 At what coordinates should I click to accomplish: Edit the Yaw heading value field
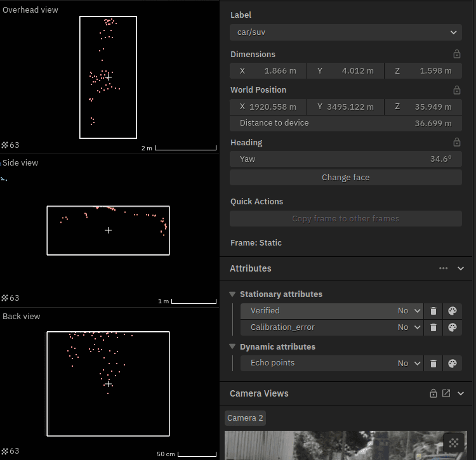point(345,159)
